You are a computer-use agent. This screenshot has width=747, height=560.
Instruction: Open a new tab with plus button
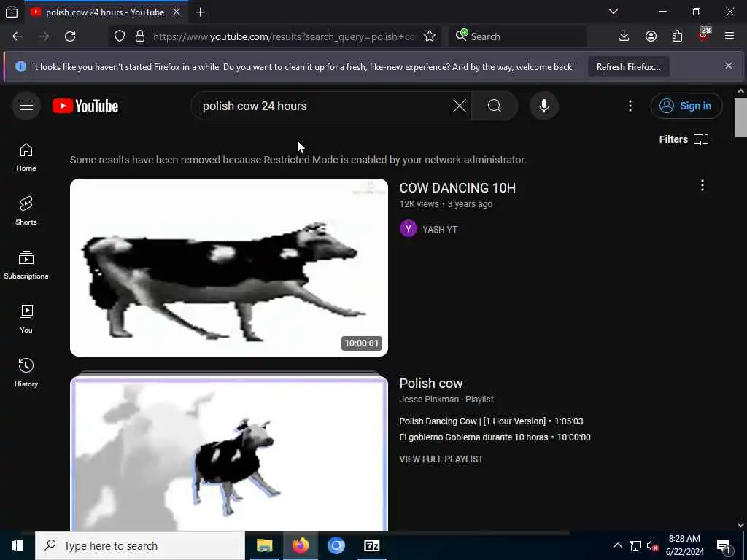pyautogui.click(x=200, y=12)
